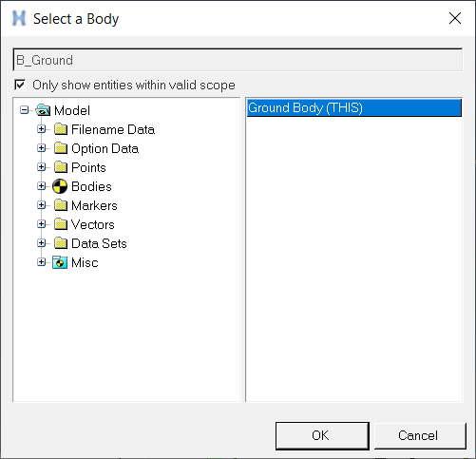Click the B_Ground text field
The image size is (476, 459).
[238, 60]
